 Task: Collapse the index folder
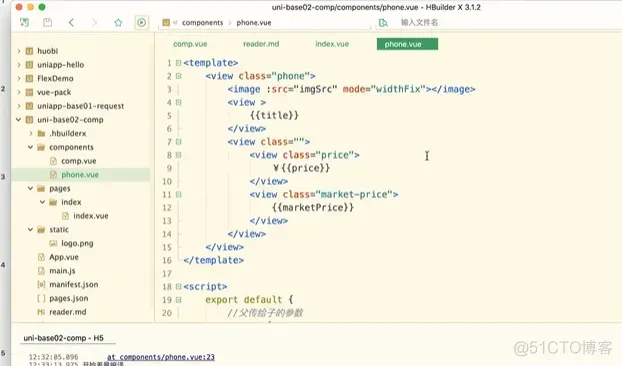(x=42, y=202)
